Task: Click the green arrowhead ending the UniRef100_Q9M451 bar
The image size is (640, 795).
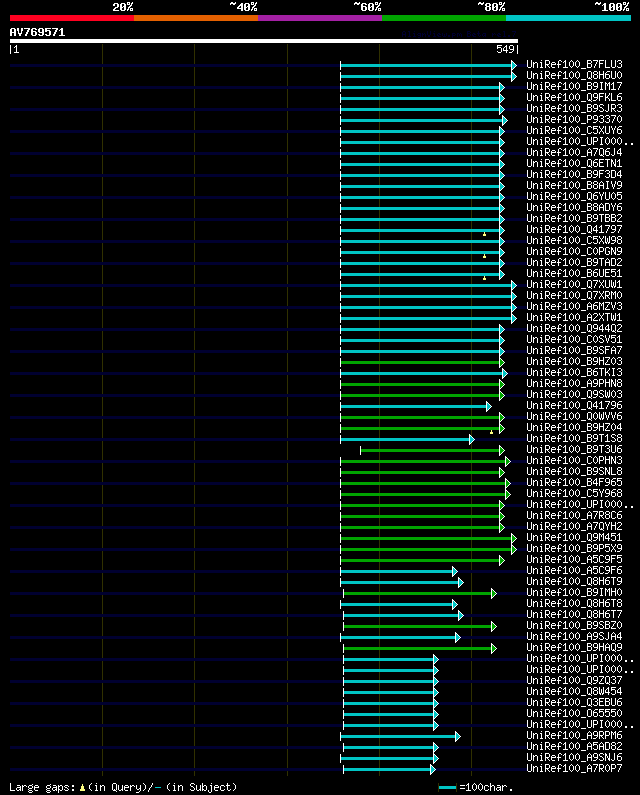Action: [514, 538]
